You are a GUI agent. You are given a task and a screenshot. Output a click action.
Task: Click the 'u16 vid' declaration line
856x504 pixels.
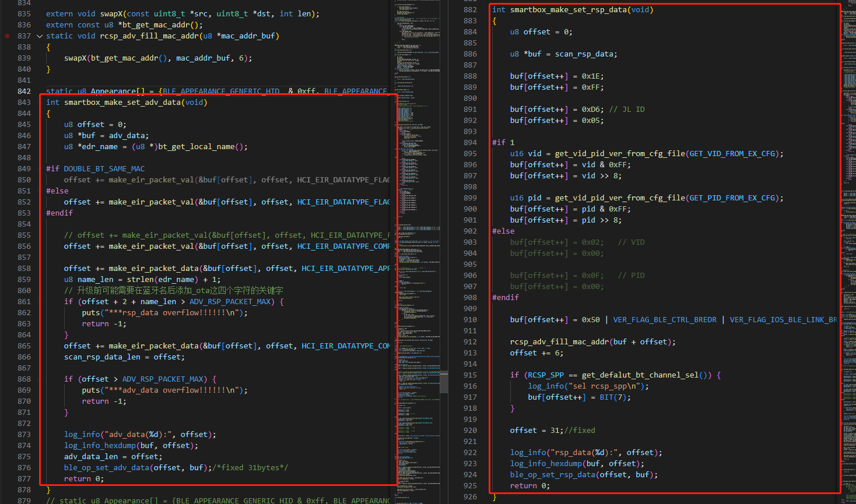647,154
